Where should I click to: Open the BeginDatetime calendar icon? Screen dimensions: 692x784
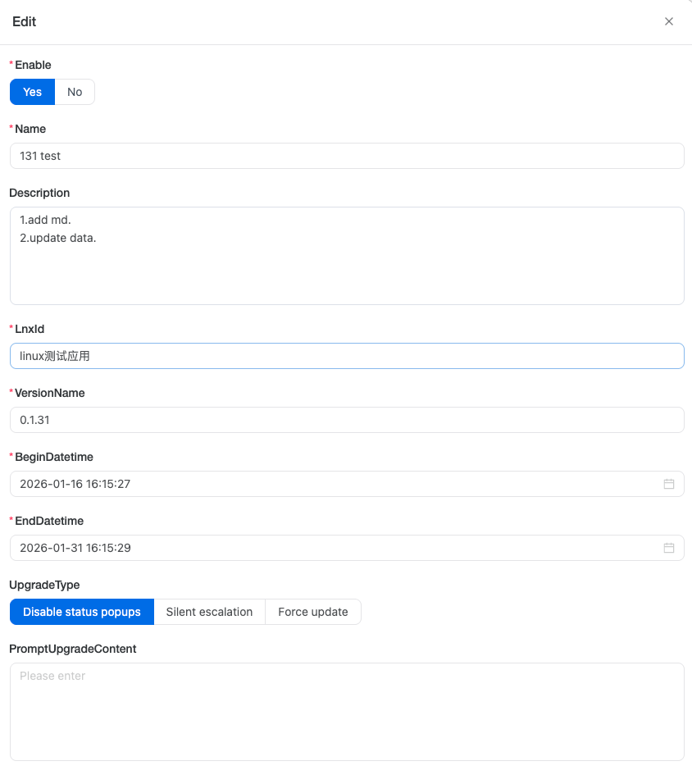(668, 484)
